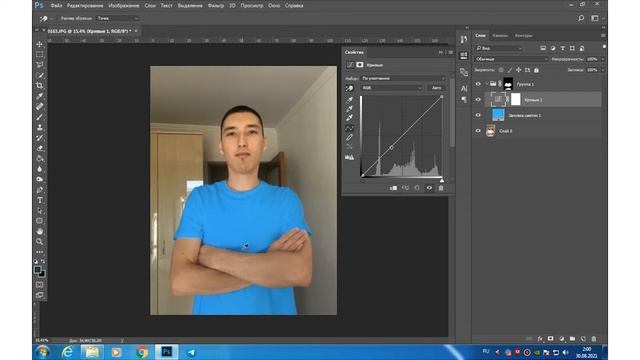Select the Eyedropper tool in the toolbar
The width and height of the screenshot is (640, 360).
pos(40,96)
